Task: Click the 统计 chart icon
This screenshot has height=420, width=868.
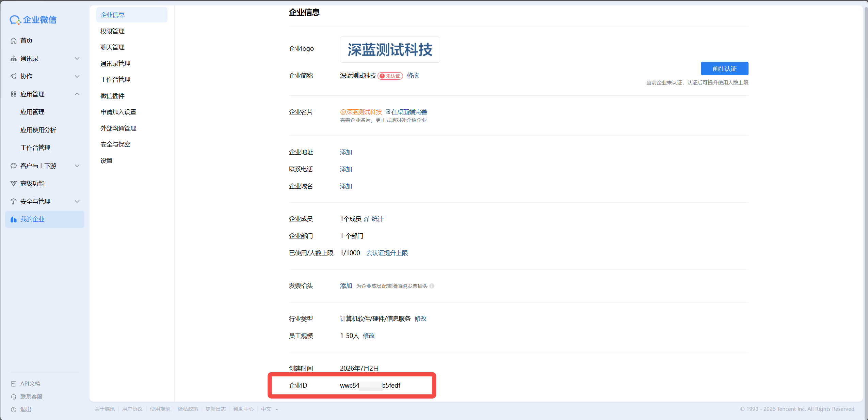Action: point(367,219)
